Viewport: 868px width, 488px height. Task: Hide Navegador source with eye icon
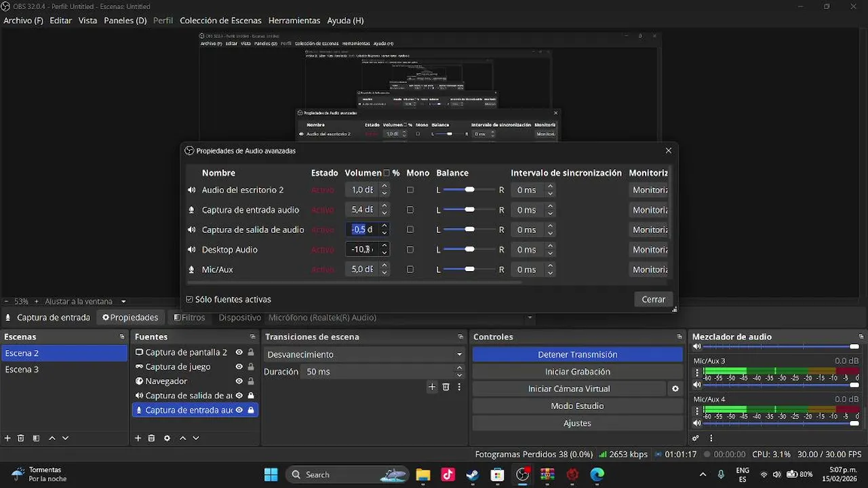(x=239, y=381)
